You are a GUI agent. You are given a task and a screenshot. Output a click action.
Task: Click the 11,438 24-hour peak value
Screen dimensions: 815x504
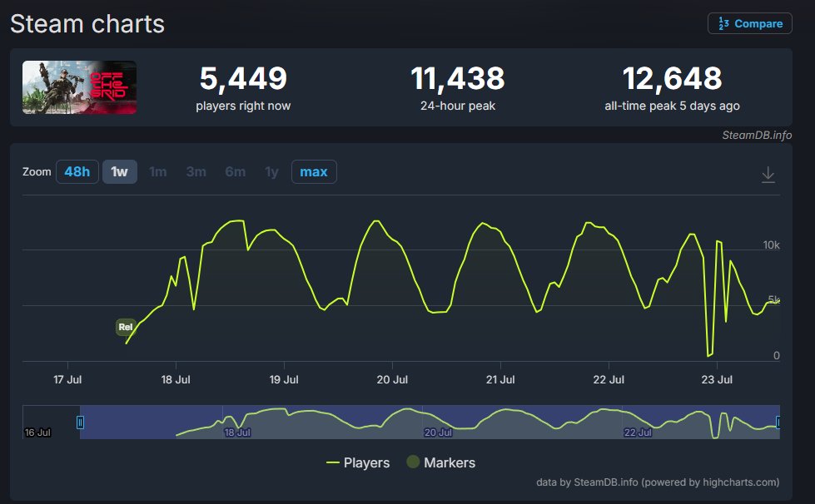point(457,78)
